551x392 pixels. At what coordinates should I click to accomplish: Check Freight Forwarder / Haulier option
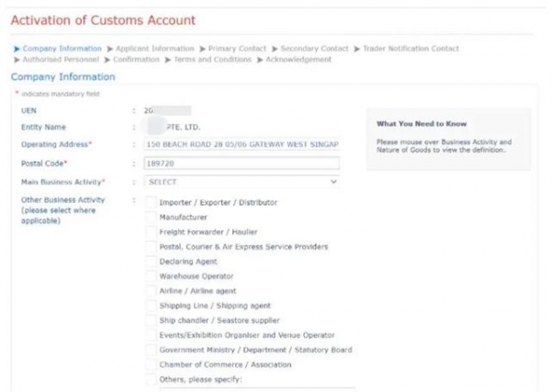pos(151,231)
